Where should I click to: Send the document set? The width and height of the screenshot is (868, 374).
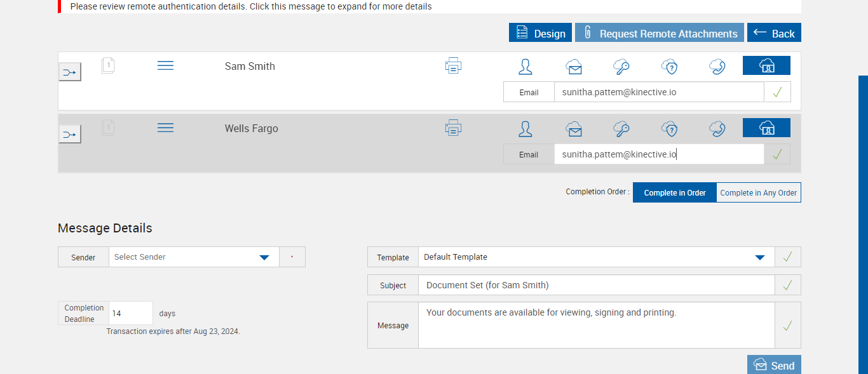point(774,365)
